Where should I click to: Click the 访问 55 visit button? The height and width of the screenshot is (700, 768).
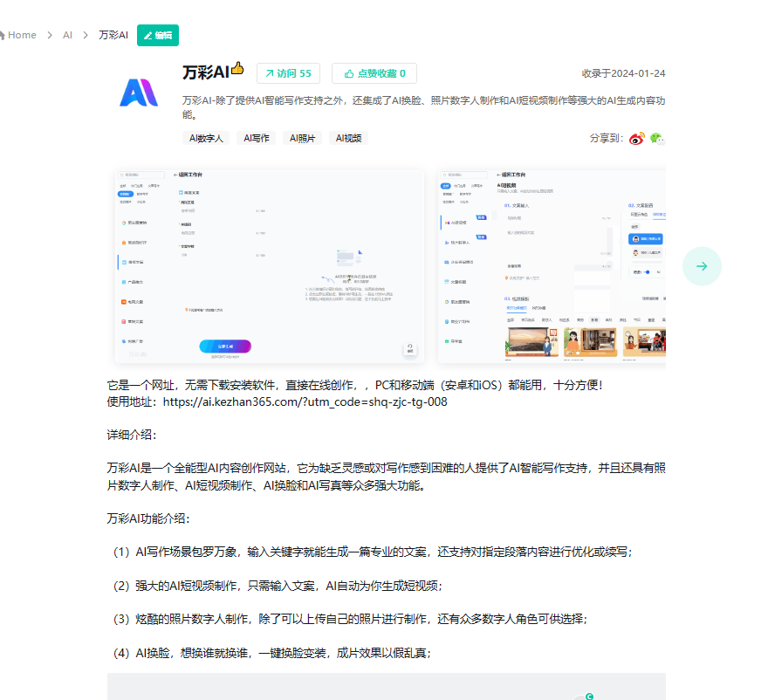pos(289,73)
